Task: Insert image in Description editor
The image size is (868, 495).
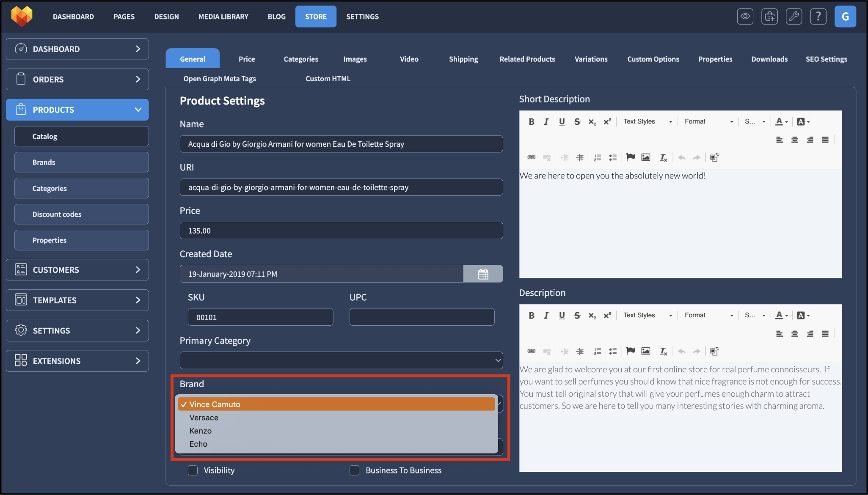Action: [x=646, y=351]
